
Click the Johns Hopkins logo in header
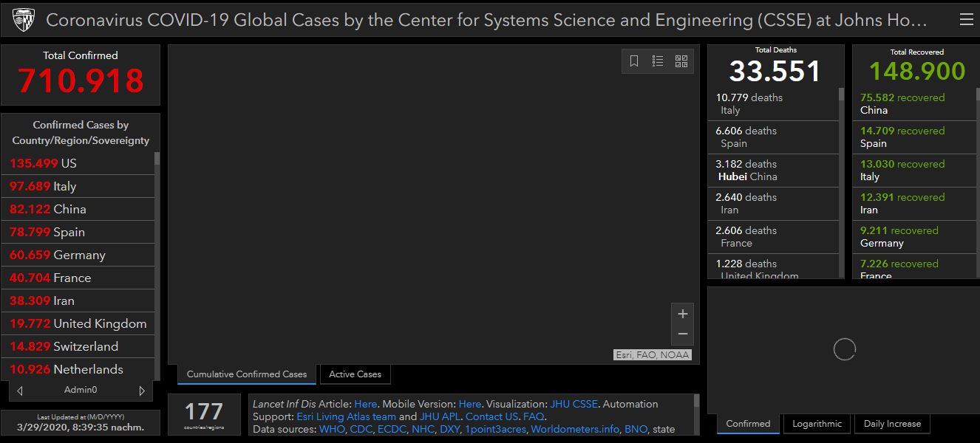[20, 20]
